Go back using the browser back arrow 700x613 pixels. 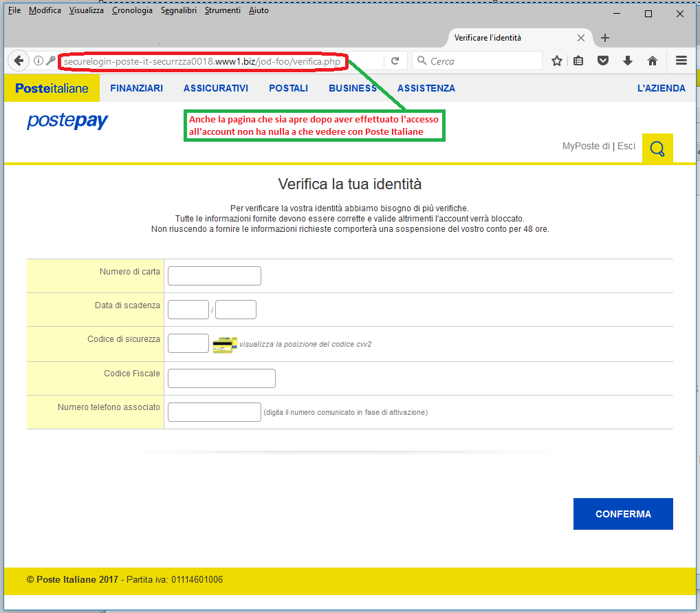tap(19, 61)
